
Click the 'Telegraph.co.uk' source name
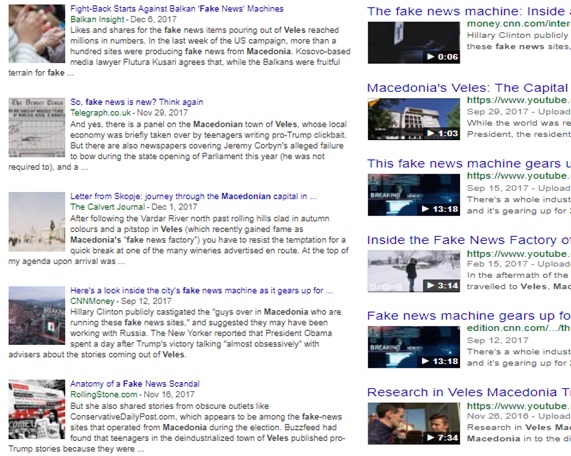point(101,113)
